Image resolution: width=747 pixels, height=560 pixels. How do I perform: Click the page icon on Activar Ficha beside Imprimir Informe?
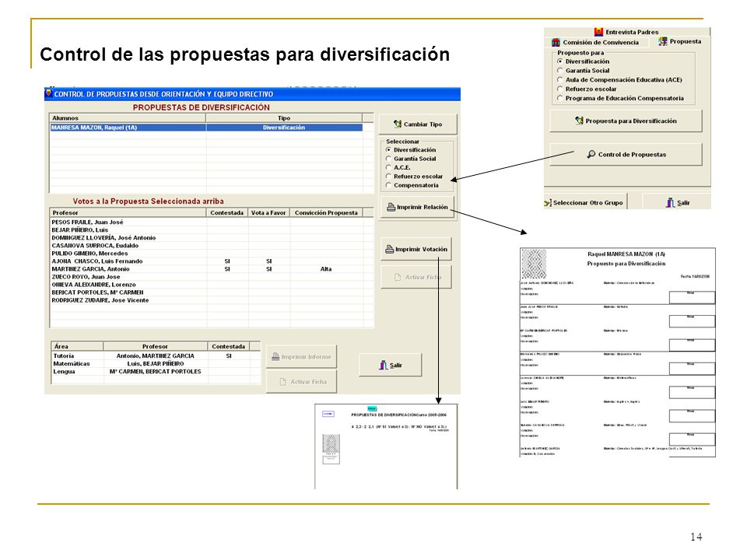click(282, 381)
